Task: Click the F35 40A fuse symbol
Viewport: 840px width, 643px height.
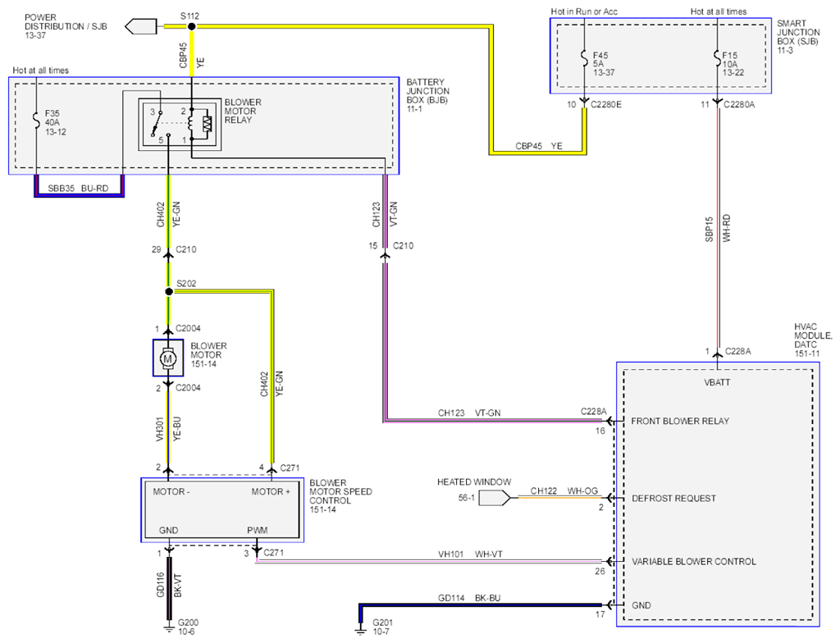Action: click(36, 121)
